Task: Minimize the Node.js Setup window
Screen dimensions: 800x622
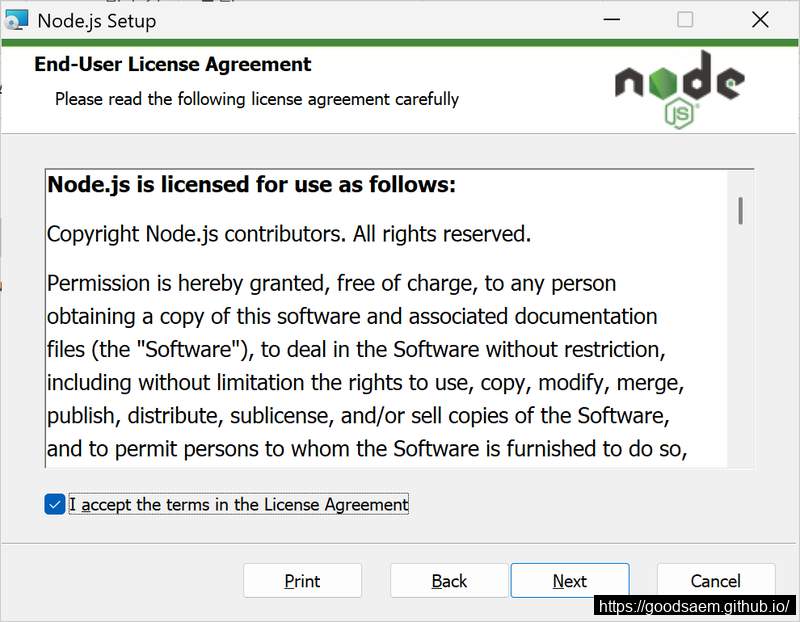Action: 612,20
